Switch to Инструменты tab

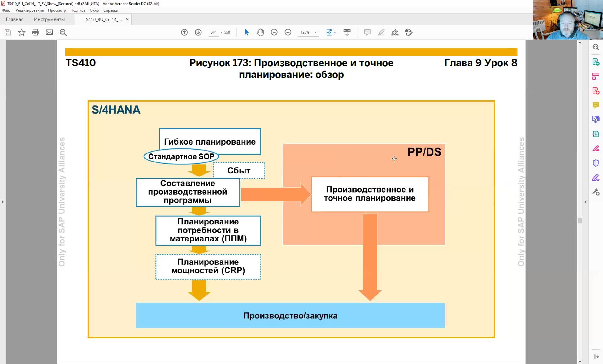click(49, 19)
